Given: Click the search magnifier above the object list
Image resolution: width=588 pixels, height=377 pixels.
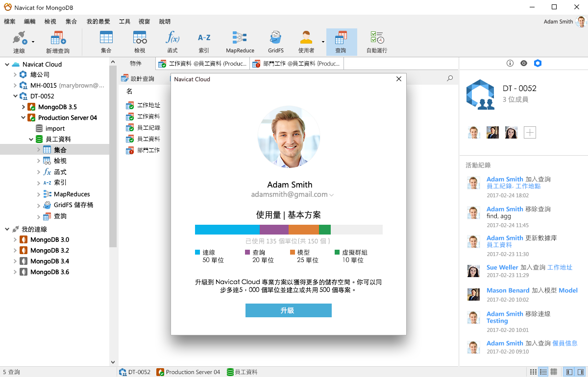Looking at the screenshot, I should (450, 78).
